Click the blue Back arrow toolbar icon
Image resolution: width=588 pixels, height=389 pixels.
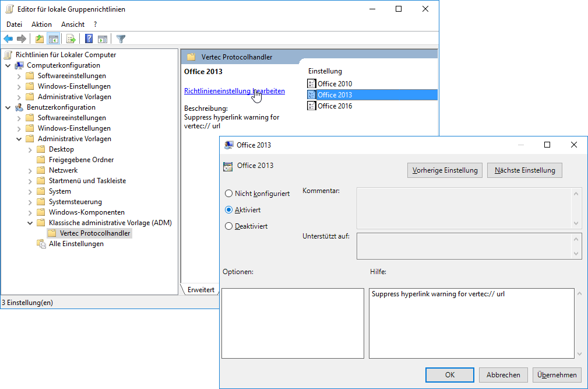[8, 39]
